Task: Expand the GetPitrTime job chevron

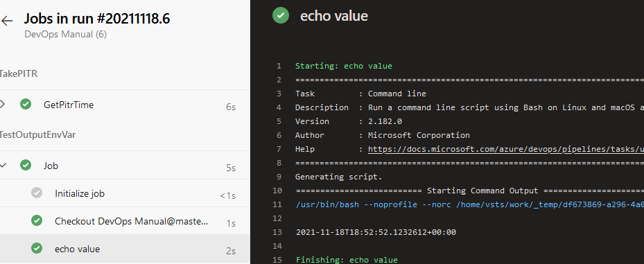Action: [x=2, y=105]
